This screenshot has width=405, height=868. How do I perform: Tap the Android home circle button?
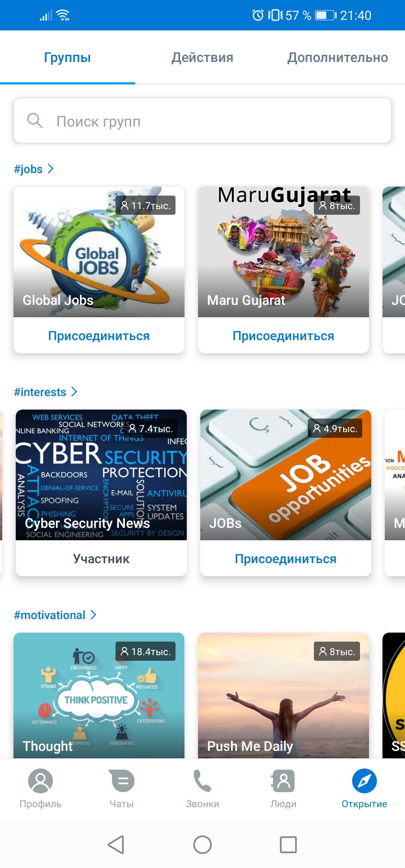[202, 845]
